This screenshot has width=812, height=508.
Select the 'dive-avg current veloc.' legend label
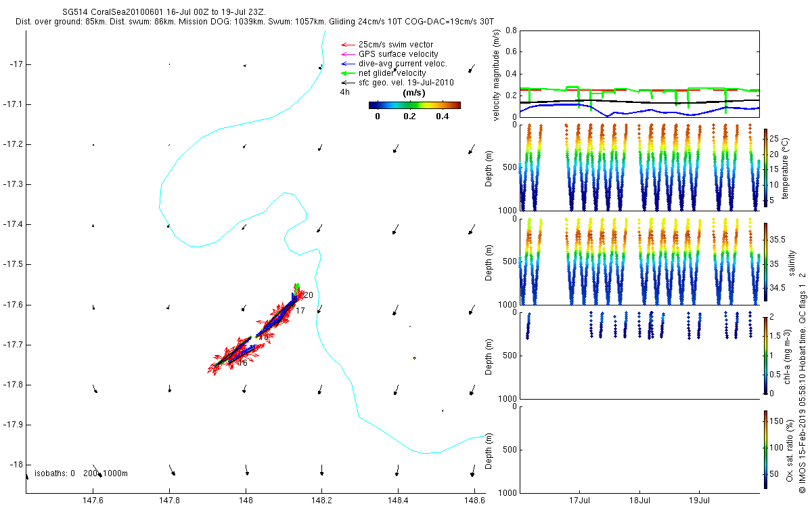tap(403, 64)
